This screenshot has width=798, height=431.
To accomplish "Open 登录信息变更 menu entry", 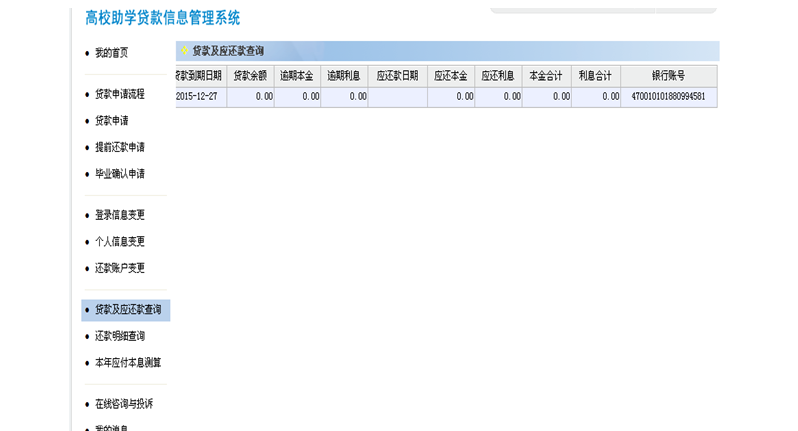I will (119, 215).
